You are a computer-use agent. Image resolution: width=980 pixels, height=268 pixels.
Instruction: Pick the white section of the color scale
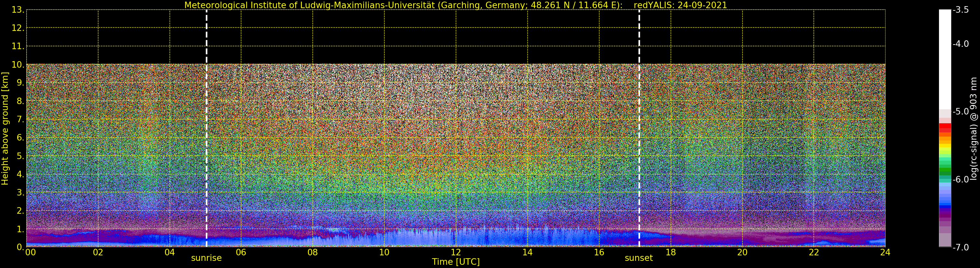(x=945, y=60)
